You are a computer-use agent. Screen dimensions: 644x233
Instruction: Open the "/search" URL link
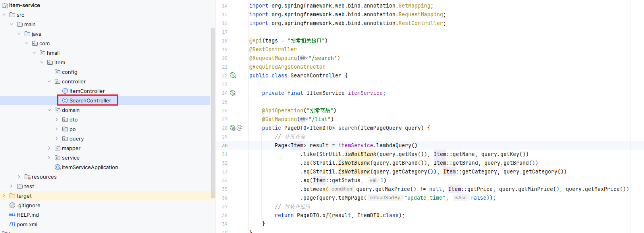point(322,58)
